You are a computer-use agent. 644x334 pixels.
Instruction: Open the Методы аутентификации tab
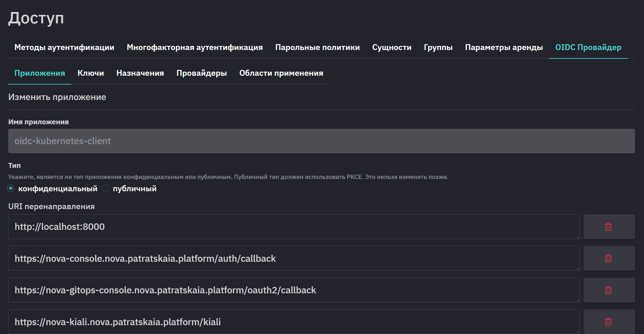[64, 47]
